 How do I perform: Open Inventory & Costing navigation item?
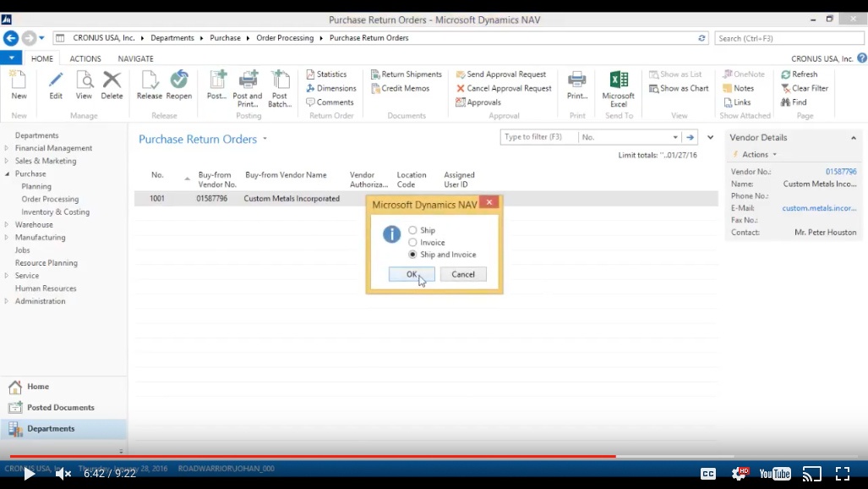point(55,212)
